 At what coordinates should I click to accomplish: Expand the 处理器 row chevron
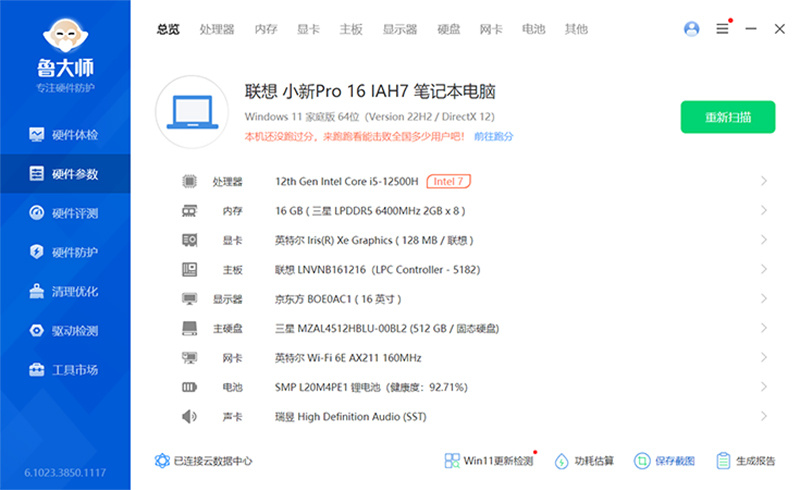pos(764,181)
